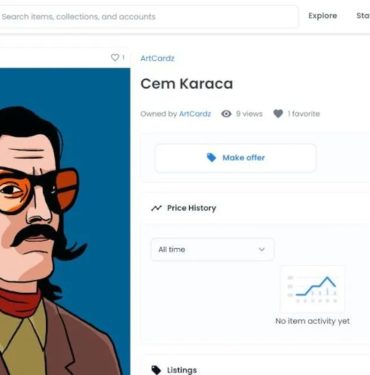Open the All time range dropdown
370x375 pixels.
tap(213, 249)
